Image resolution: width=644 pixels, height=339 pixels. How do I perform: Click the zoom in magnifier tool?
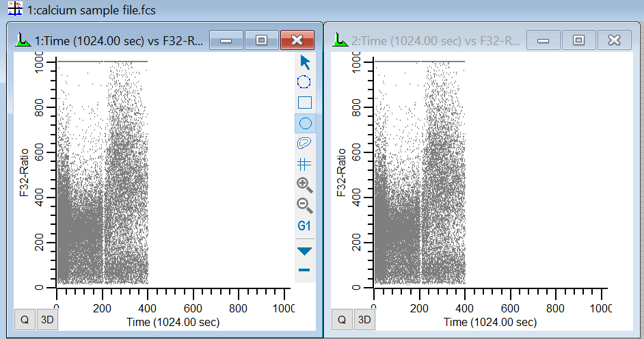305,185
